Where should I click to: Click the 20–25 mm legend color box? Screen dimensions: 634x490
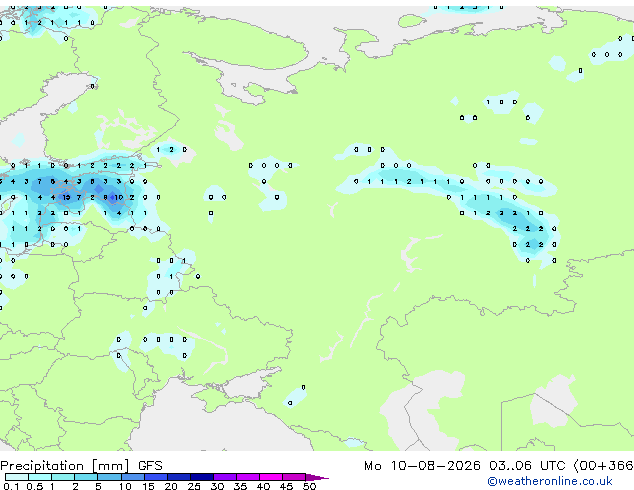click(x=178, y=477)
